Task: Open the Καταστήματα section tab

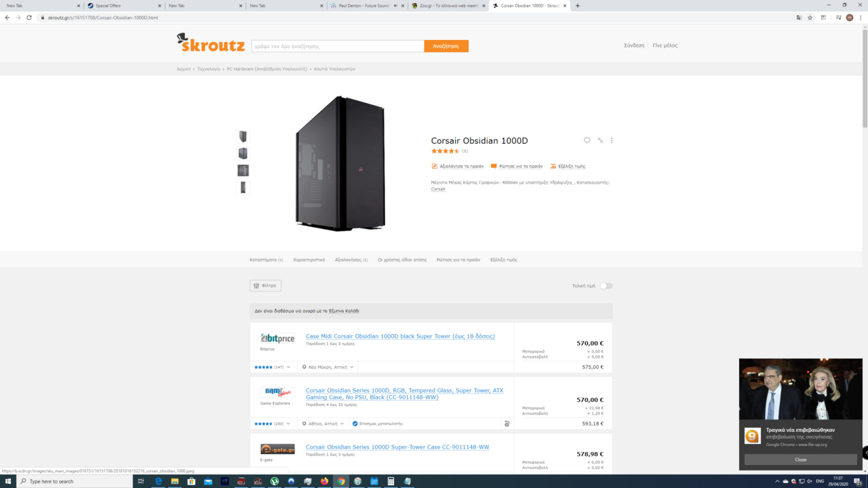Action: [x=267, y=260]
